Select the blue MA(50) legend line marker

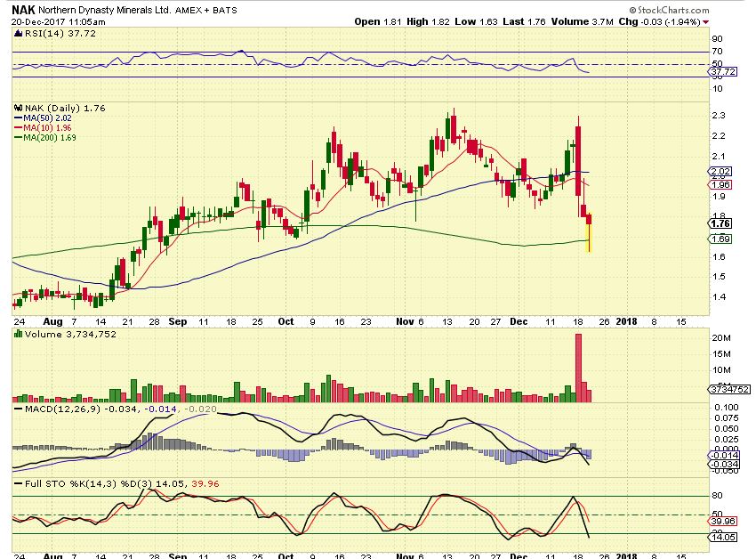click(19, 118)
